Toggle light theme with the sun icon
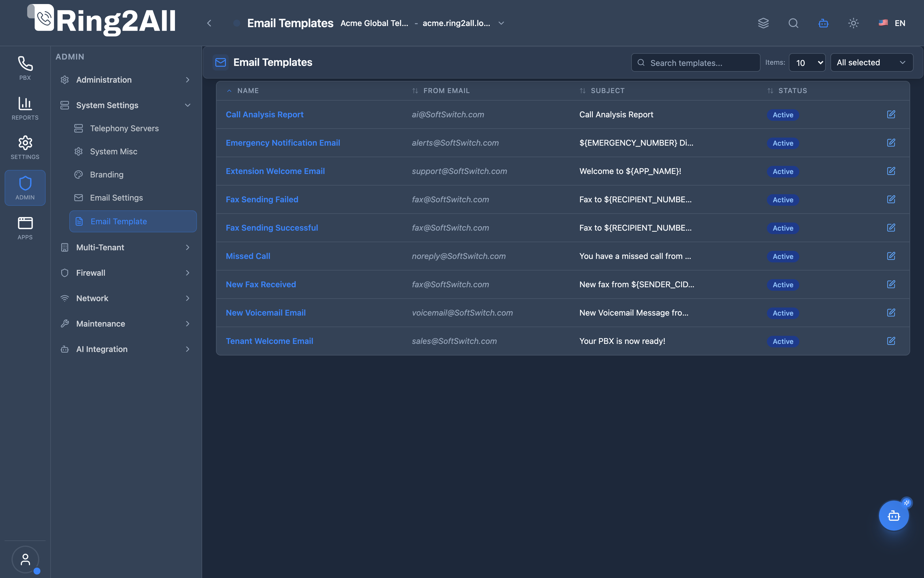Screen dimensions: 924x578 click(x=853, y=23)
